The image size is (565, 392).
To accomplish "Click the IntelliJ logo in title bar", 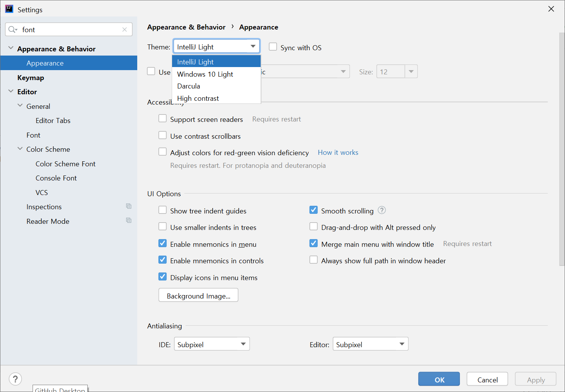I will 9,9.
